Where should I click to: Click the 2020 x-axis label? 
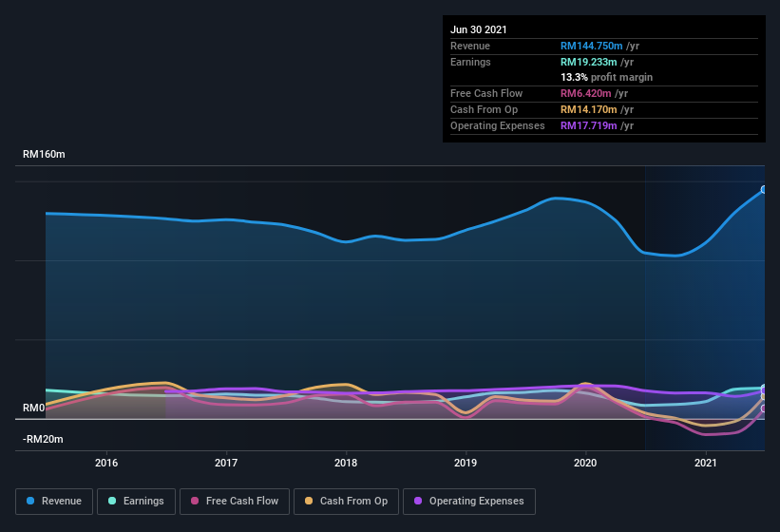pos(585,463)
